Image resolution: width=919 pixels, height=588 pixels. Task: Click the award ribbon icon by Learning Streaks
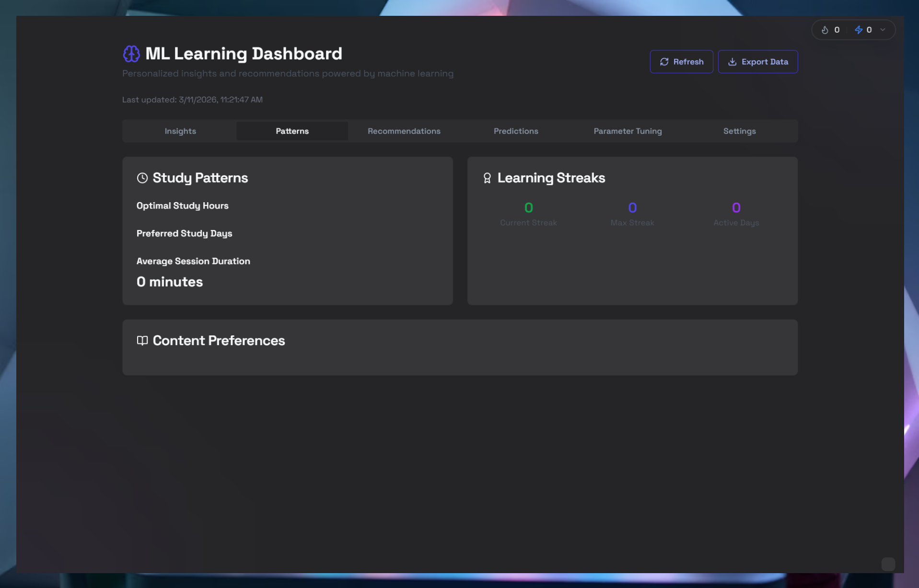(x=487, y=178)
